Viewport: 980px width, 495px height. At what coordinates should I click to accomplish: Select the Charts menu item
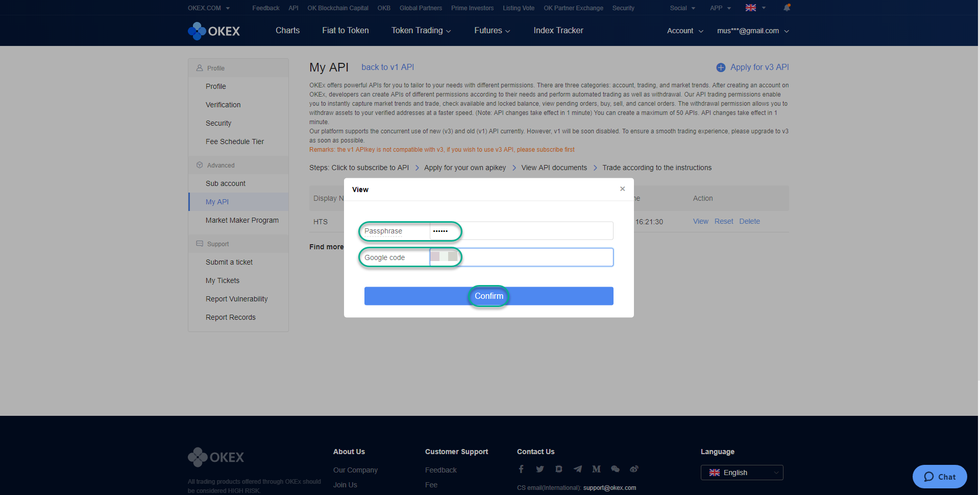click(287, 31)
